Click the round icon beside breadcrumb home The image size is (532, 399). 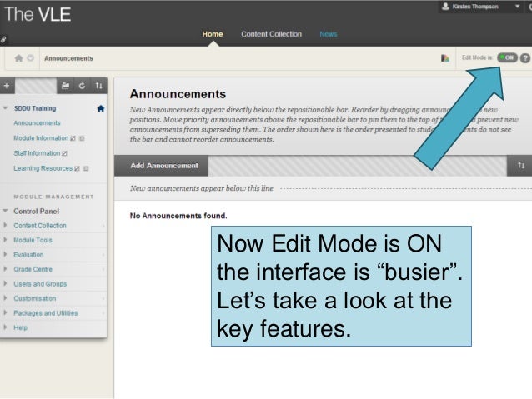31,58
